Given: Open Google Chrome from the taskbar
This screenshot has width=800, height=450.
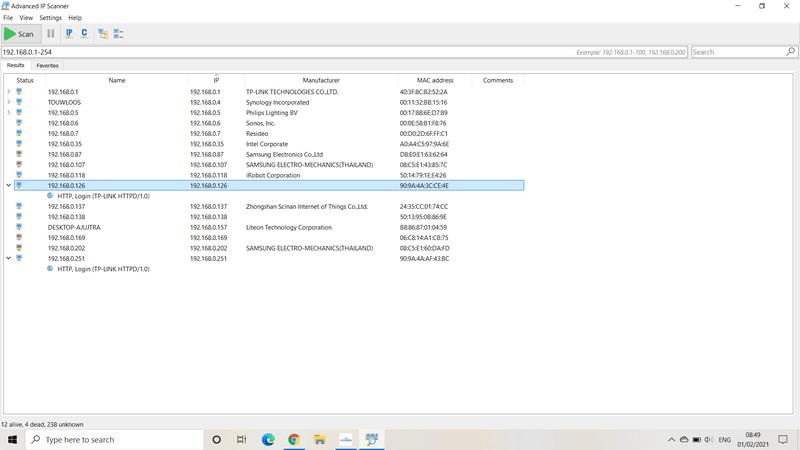Looking at the screenshot, I should [x=294, y=439].
